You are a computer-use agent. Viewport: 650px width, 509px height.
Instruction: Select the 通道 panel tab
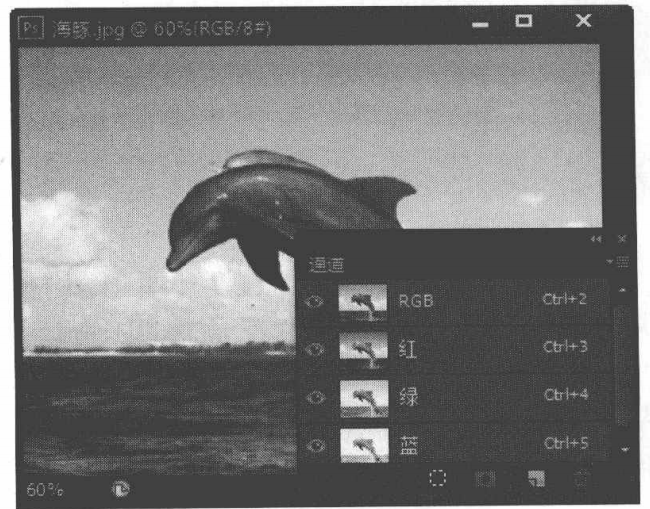(327, 264)
